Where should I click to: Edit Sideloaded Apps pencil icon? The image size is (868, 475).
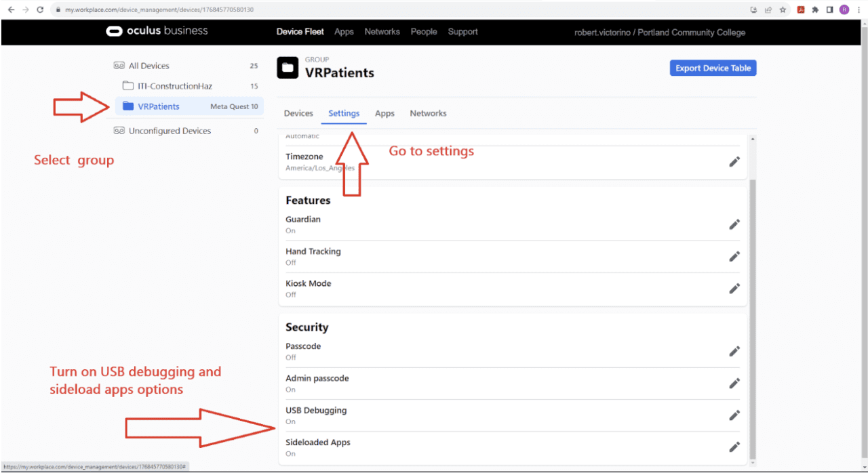pos(734,447)
